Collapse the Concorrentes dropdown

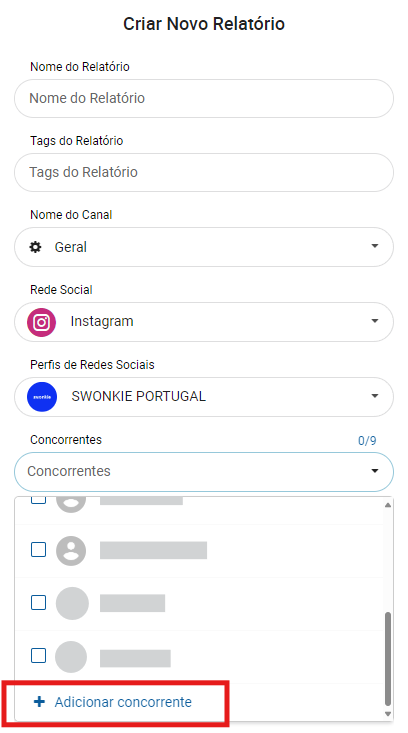[x=374, y=471]
